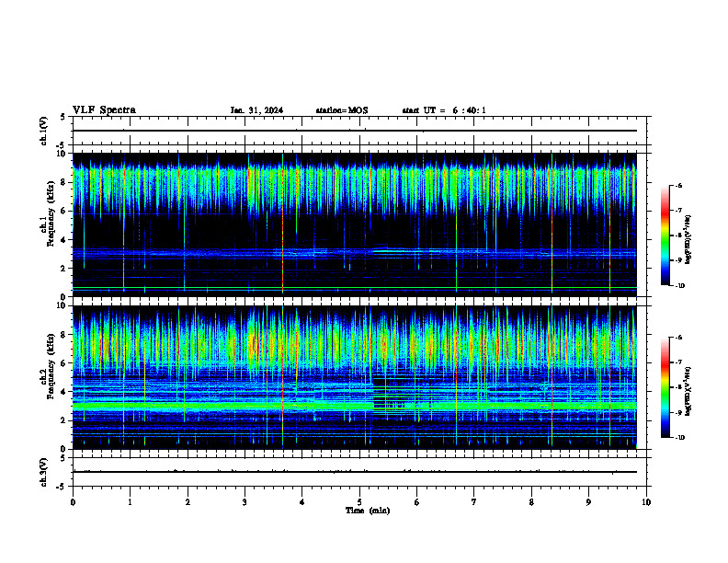The image size is (728, 563).
Task: Click the "1" tick on the time axis
Action: coord(130,502)
